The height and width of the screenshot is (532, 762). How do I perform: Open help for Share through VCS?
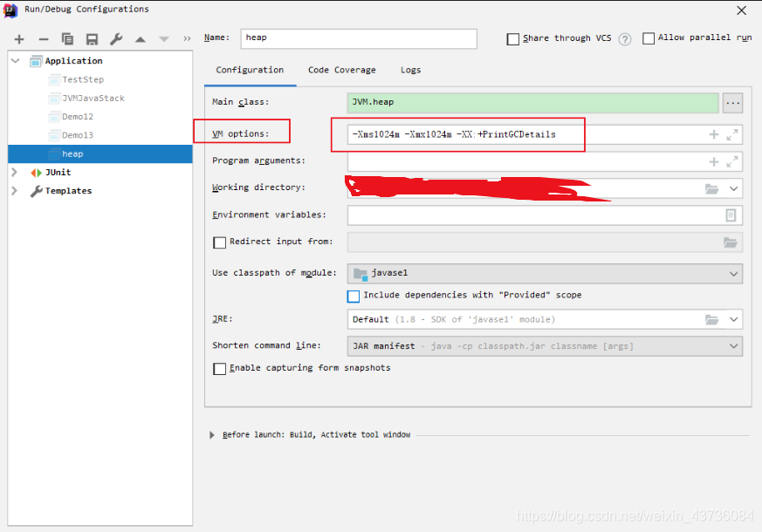pyautogui.click(x=625, y=39)
